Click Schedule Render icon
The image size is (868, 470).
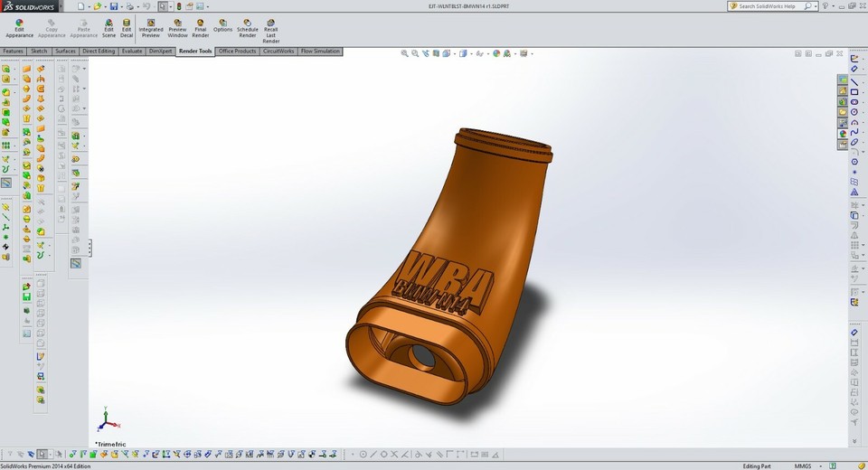(x=248, y=28)
